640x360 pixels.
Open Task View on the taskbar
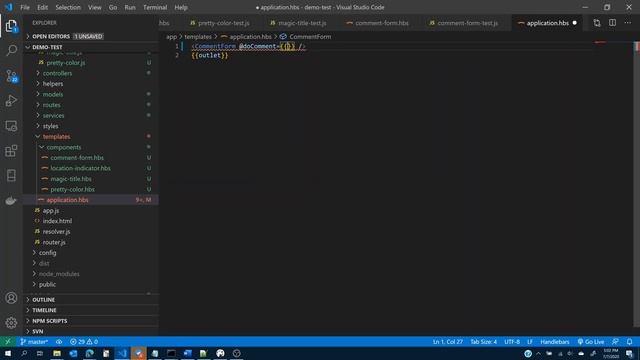pyautogui.click(x=40, y=353)
